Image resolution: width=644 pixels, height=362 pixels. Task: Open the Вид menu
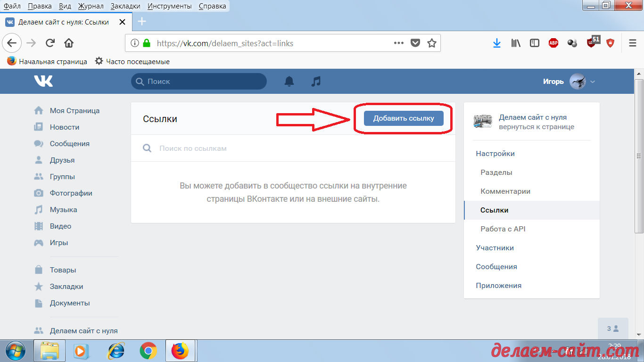click(x=66, y=6)
